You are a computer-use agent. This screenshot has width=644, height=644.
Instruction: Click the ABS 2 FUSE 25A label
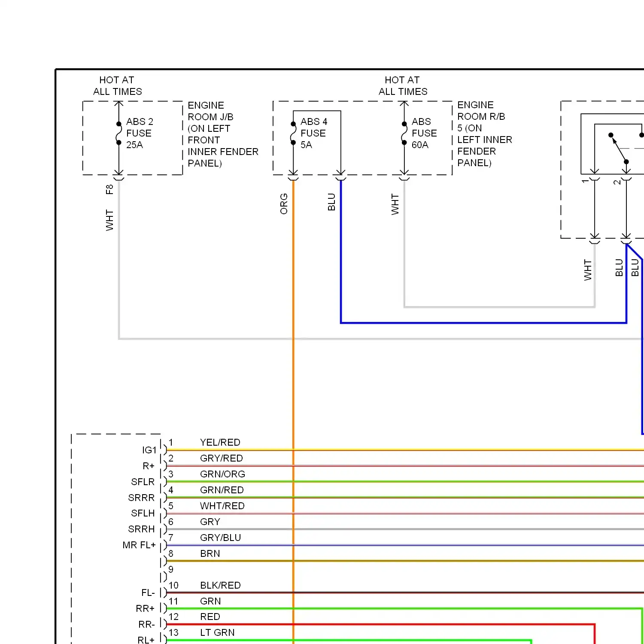140,133
